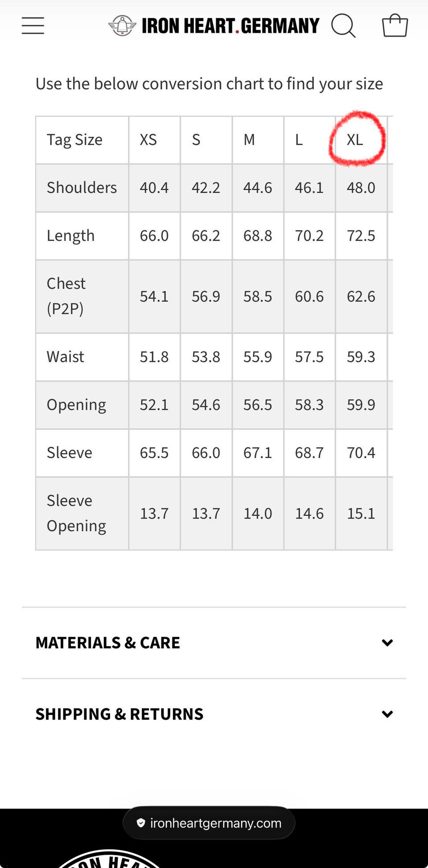Tap the M size column header

coord(249,140)
